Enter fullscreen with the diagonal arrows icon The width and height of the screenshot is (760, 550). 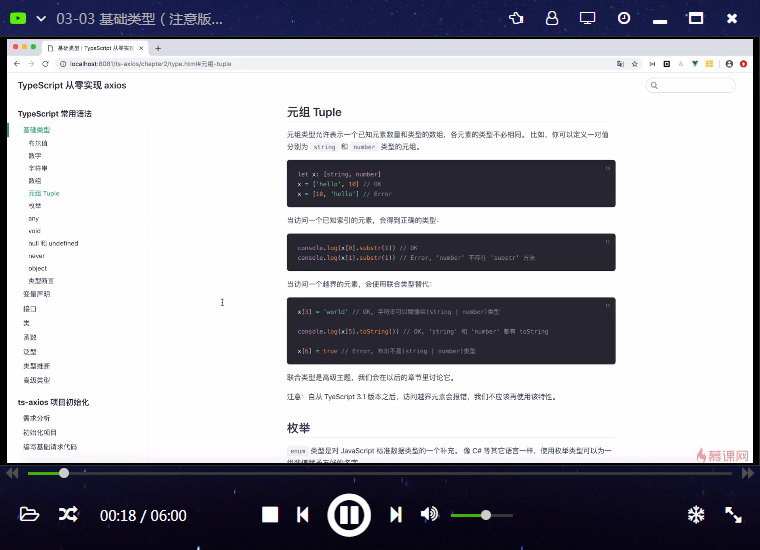click(x=733, y=515)
